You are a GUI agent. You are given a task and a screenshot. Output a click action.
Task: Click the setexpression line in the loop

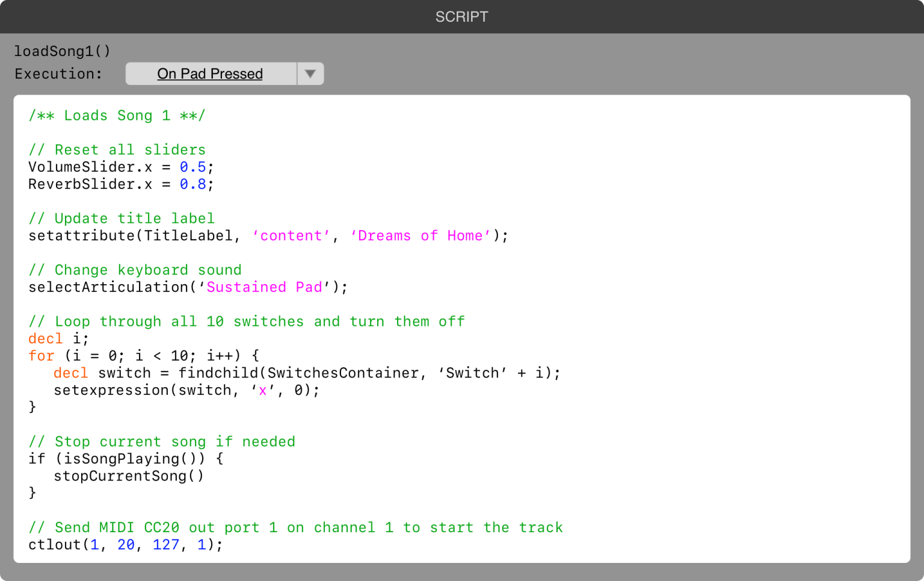[186, 391]
